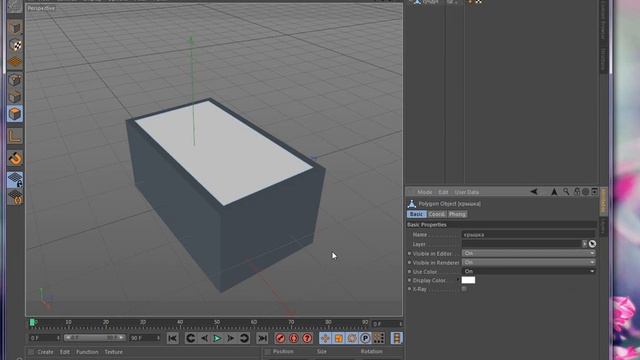Open timeline layout filmstrip icon
The image size is (640, 360).
click(397, 338)
